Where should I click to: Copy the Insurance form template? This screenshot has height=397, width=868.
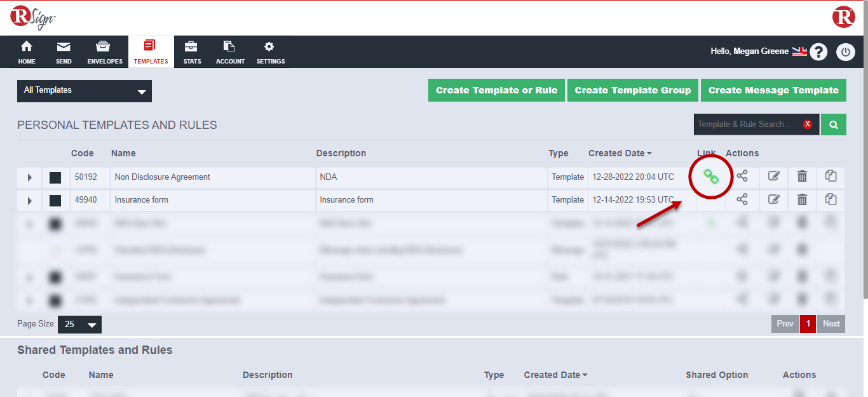pyautogui.click(x=831, y=199)
